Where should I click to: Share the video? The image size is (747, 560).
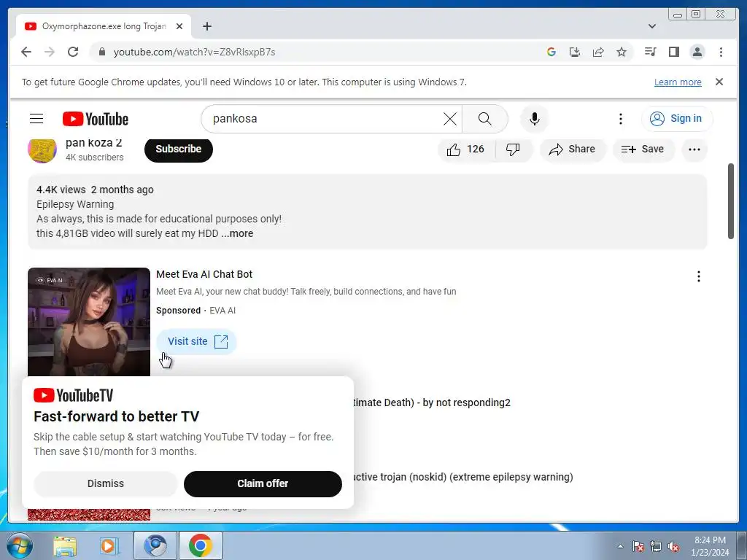click(572, 149)
